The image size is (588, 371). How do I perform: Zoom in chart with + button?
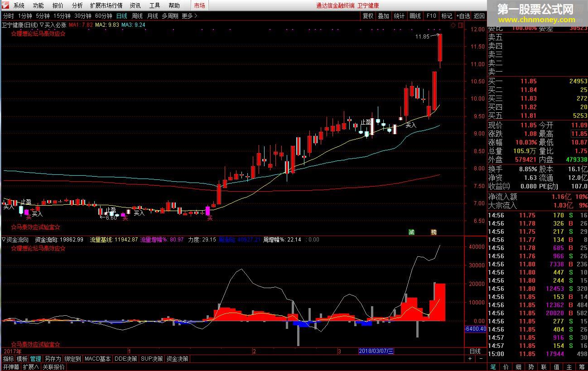click(x=470, y=359)
